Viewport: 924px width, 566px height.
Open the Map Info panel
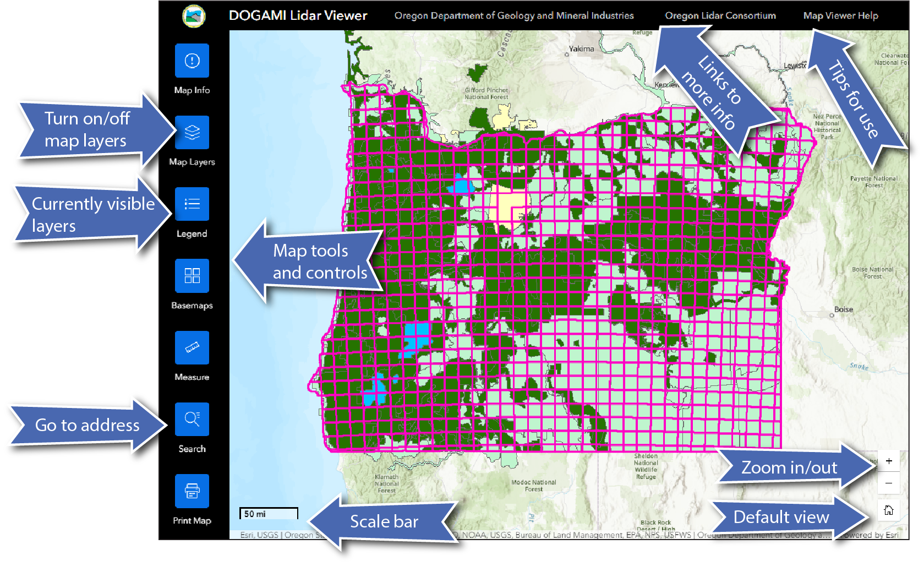tap(192, 61)
